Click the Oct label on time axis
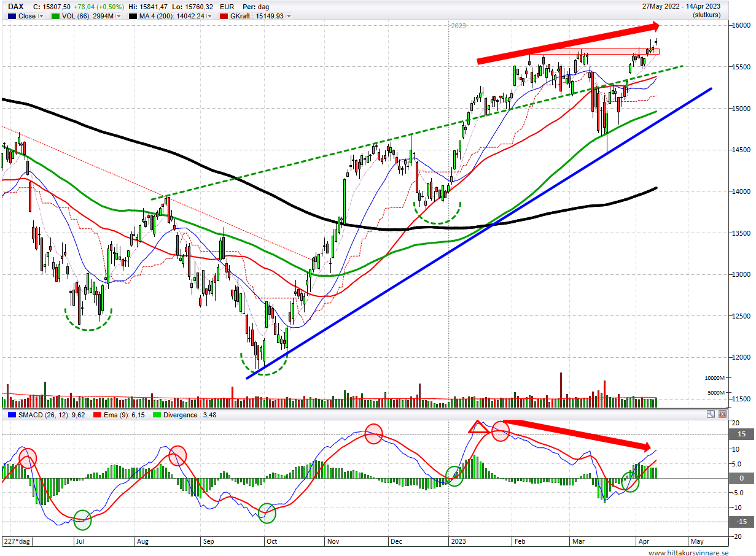The image size is (756, 556). (271, 542)
